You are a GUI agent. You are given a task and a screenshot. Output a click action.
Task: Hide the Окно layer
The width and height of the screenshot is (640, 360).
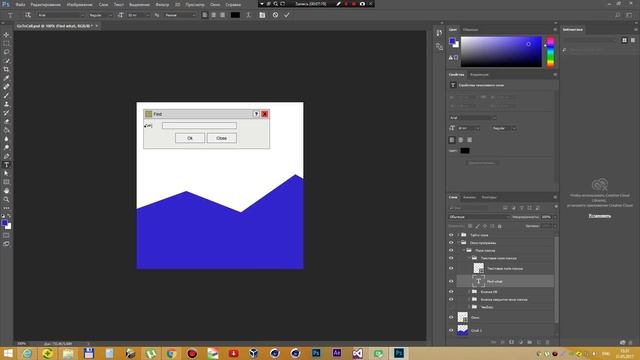point(451,317)
